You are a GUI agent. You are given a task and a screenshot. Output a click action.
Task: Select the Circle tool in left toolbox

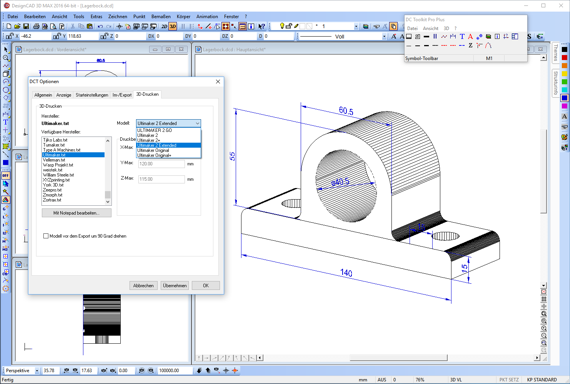[5, 90]
